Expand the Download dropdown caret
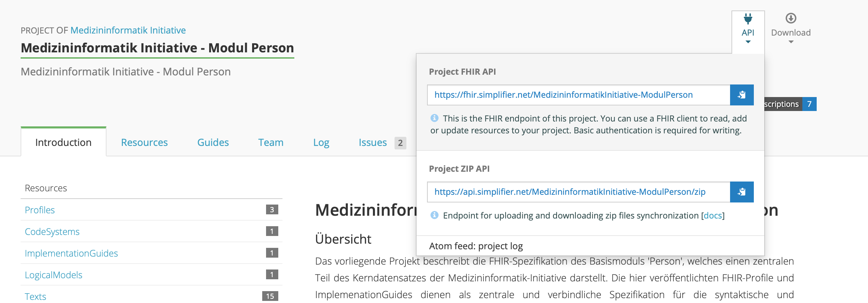The image size is (868, 303). point(791,42)
